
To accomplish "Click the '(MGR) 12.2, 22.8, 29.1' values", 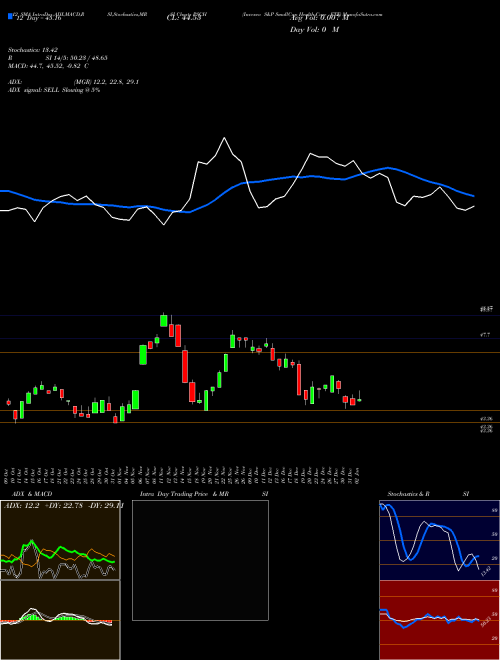I will pyautogui.click(x=106, y=82).
